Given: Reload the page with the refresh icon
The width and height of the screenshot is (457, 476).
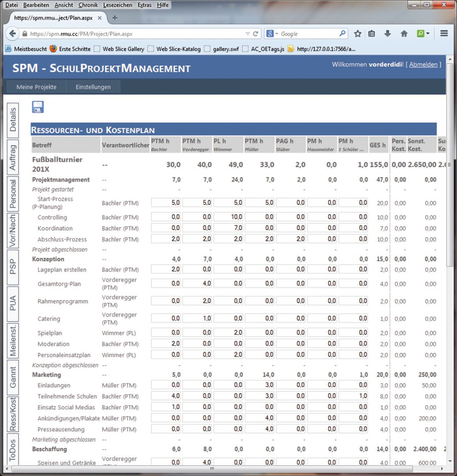Looking at the screenshot, I should 255,33.
